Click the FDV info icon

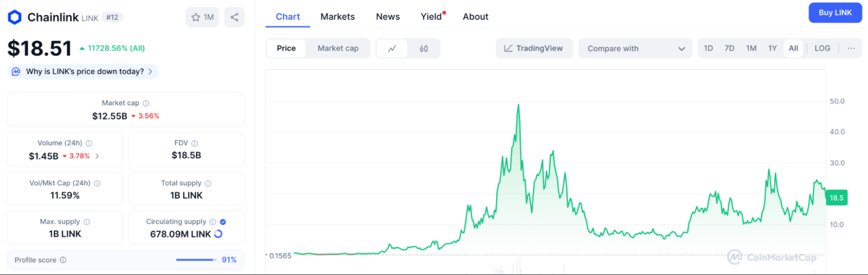pos(195,143)
